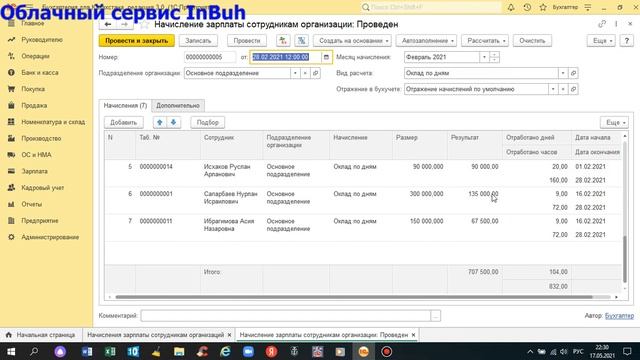640x360 pixels.
Task: Click the Провести button
Action: click(x=247, y=40)
